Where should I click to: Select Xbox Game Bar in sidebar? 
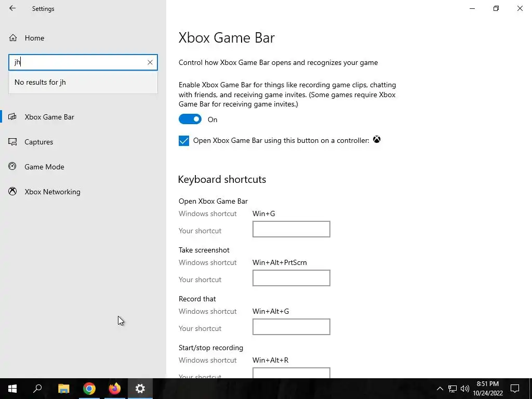click(x=49, y=117)
